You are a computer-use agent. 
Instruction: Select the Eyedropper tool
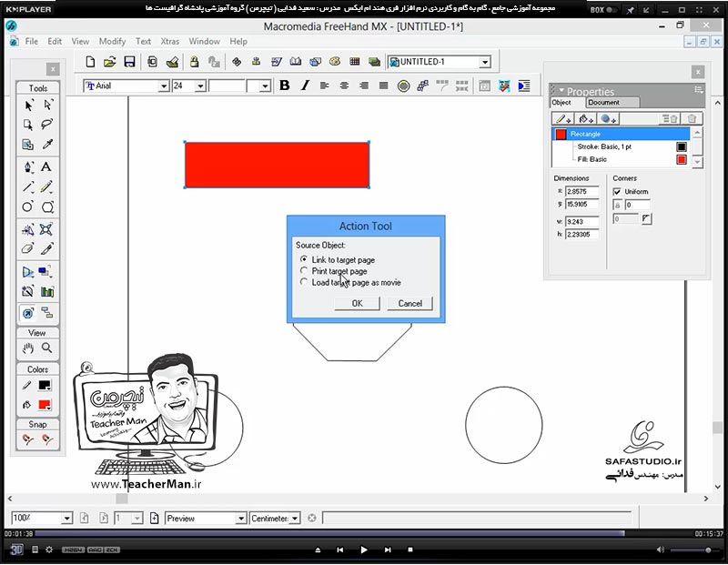pyautogui.click(x=47, y=145)
